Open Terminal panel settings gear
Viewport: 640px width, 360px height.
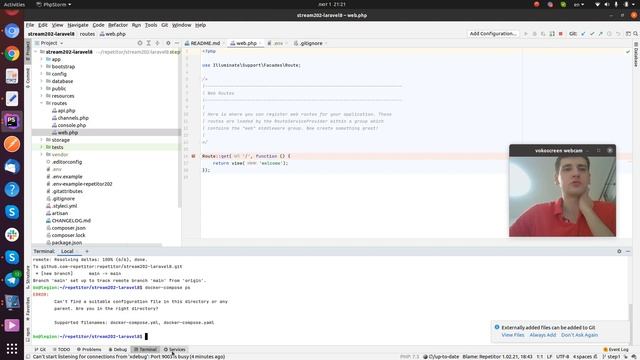[619, 251]
